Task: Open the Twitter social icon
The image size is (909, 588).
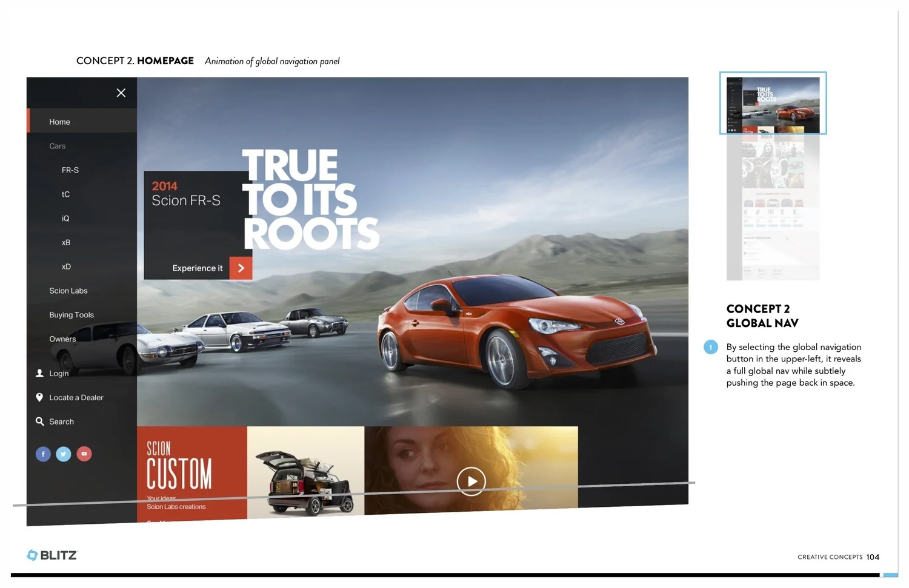Action: [x=64, y=454]
